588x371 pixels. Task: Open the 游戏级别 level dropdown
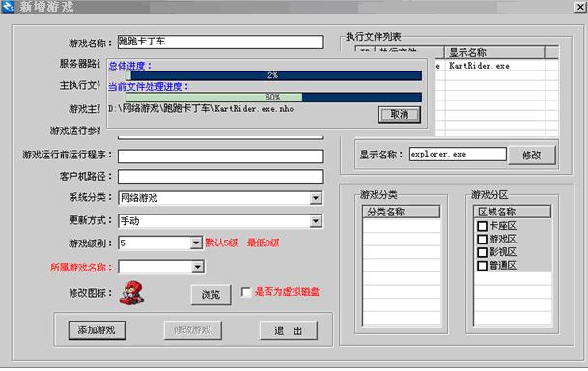196,243
